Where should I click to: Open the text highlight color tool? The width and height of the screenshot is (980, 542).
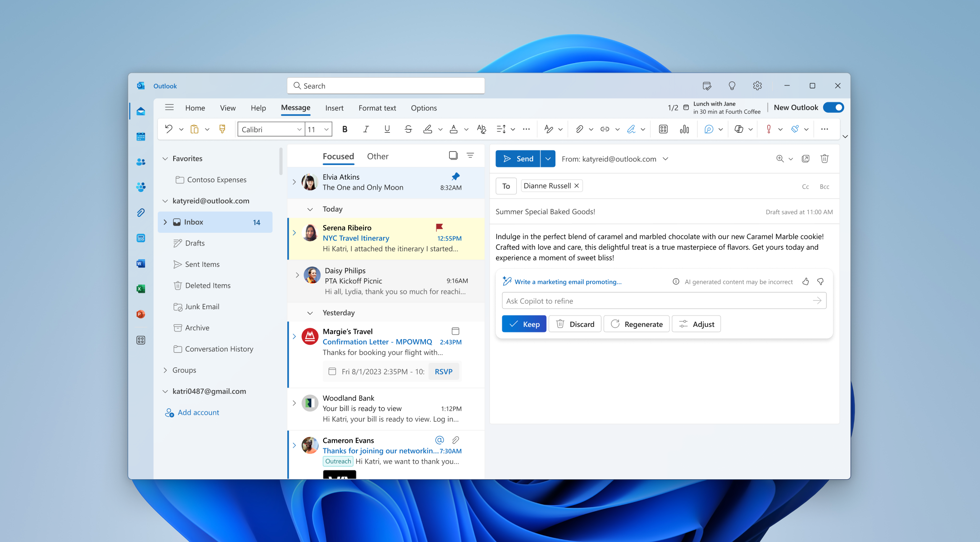428,129
